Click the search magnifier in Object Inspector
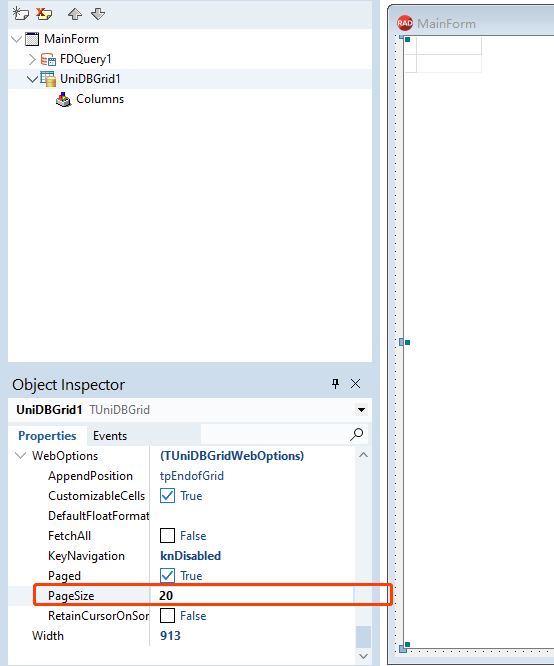This screenshot has width=554, height=666. pyautogui.click(x=356, y=434)
